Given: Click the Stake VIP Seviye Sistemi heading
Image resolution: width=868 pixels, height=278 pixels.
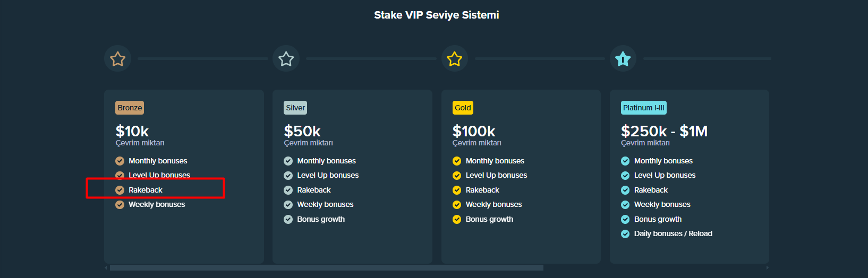Looking at the screenshot, I should tap(436, 15).
